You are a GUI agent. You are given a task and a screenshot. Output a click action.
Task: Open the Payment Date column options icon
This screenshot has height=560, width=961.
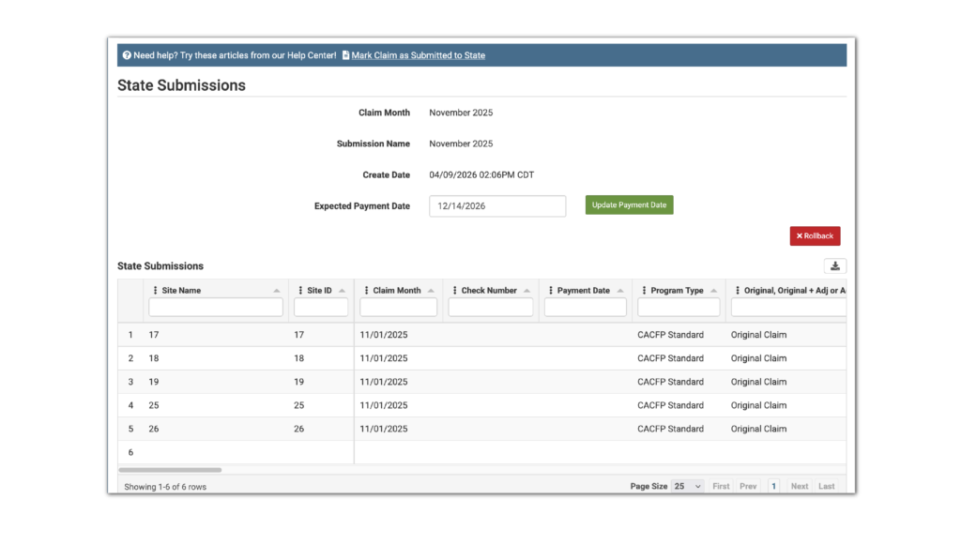click(x=549, y=290)
